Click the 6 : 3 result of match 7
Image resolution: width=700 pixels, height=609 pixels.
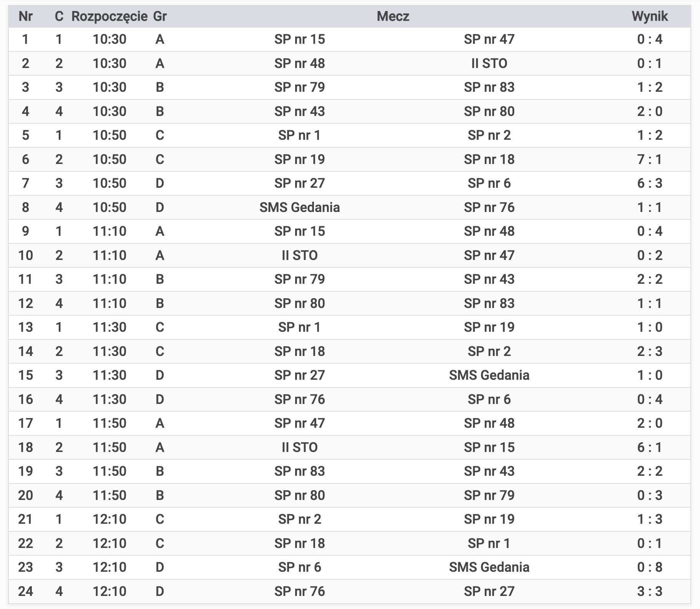pos(649,183)
